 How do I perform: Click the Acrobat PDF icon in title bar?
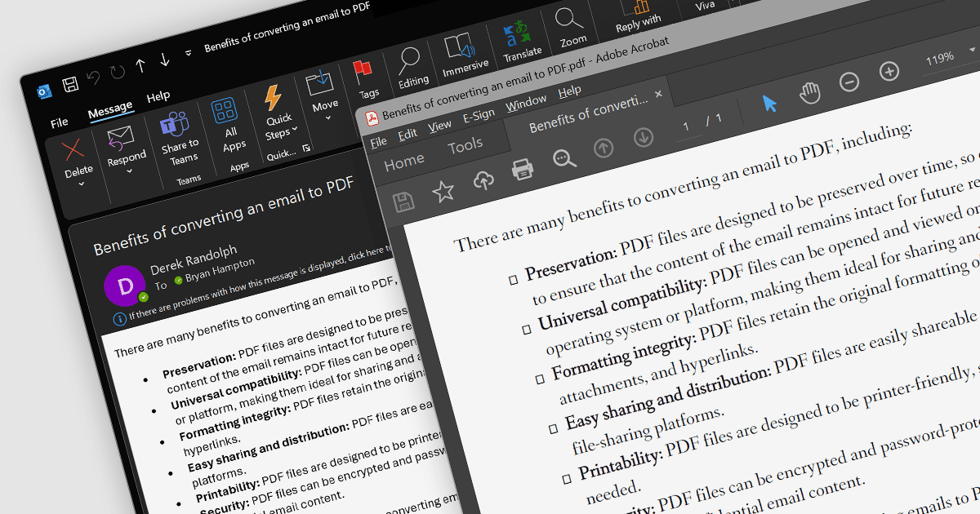click(x=372, y=118)
